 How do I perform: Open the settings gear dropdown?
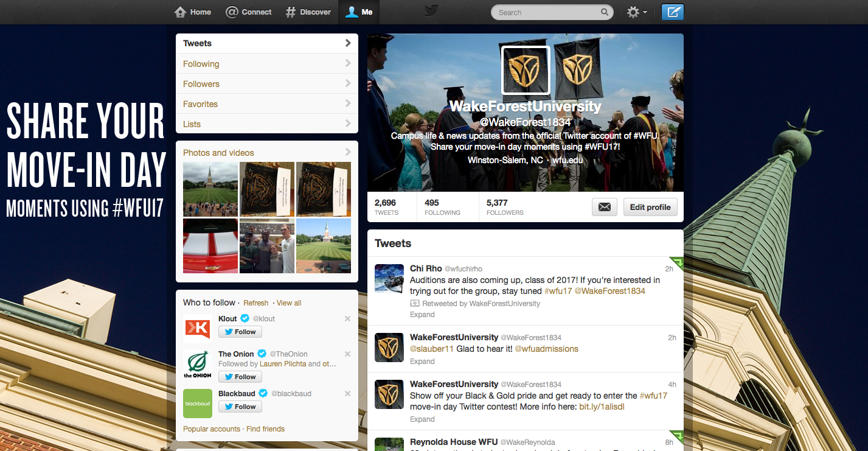coord(636,12)
